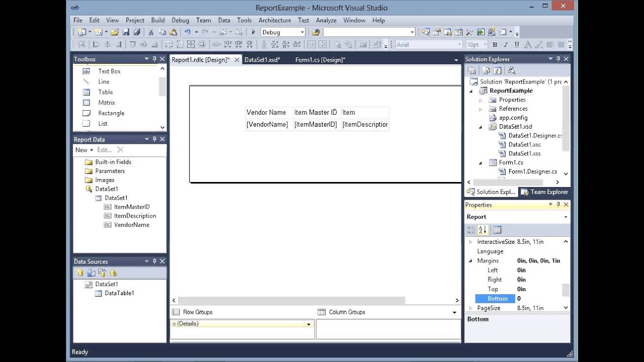The width and height of the screenshot is (644, 362).
Task: Click Show All Files icon in Solution Explorer
Action: (x=486, y=70)
